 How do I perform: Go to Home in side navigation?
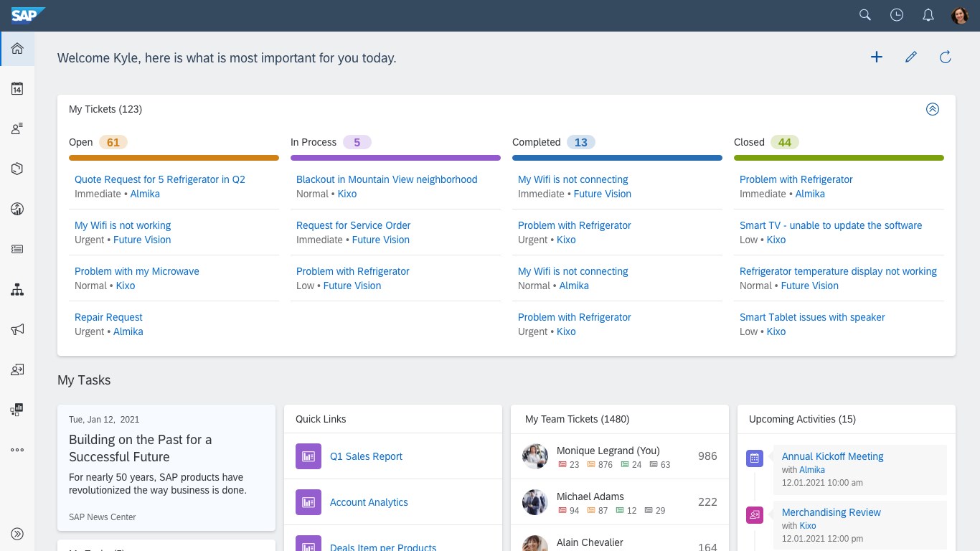(x=17, y=49)
